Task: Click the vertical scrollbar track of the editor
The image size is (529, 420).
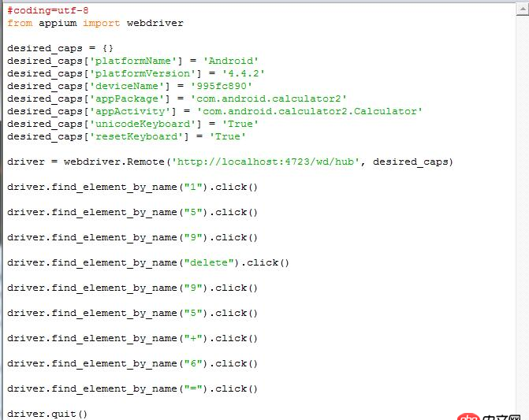Action: click(522, 216)
